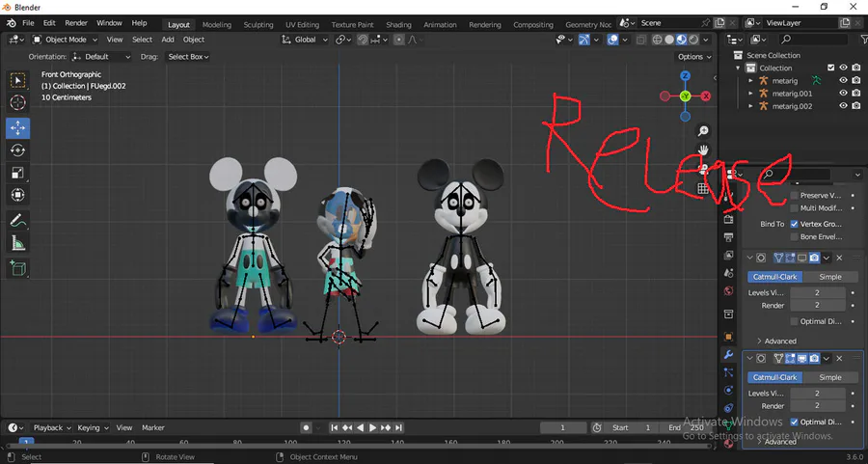
Task: Select the Annotate pencil tool
Action: 17,220
